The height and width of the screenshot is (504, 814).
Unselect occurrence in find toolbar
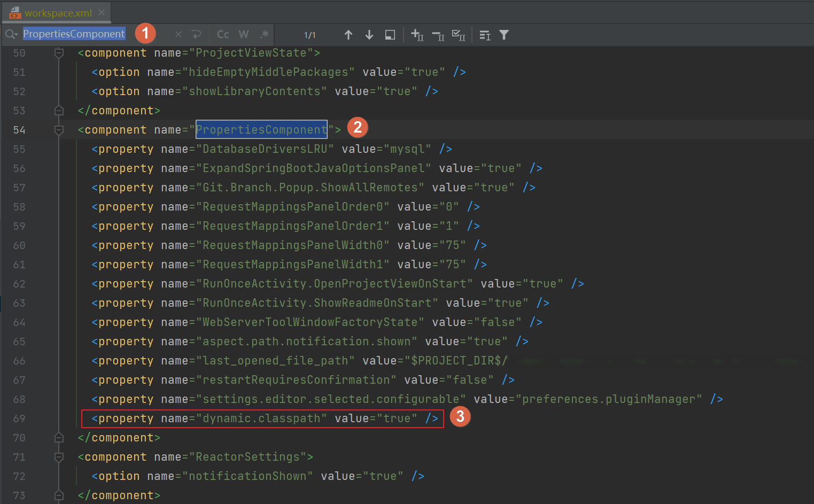[x=438, y=35]
